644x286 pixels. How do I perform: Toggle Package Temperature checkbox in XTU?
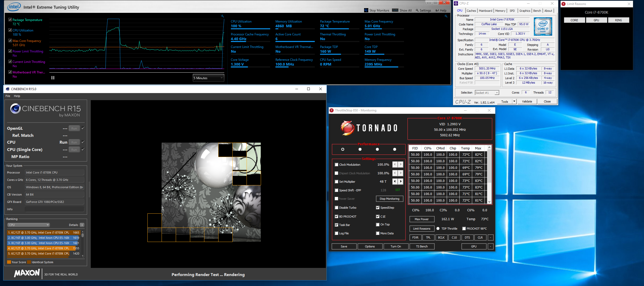coord(10,20)
